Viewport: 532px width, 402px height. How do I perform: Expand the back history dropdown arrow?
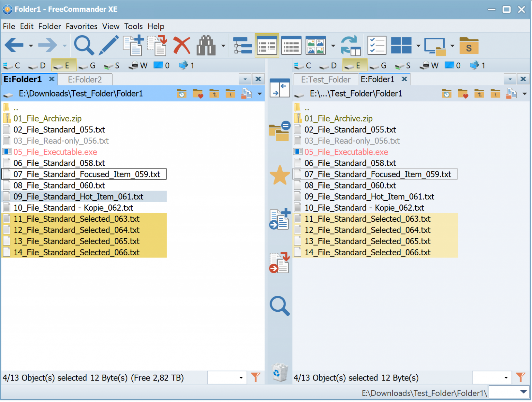click(x=31, y=46)
